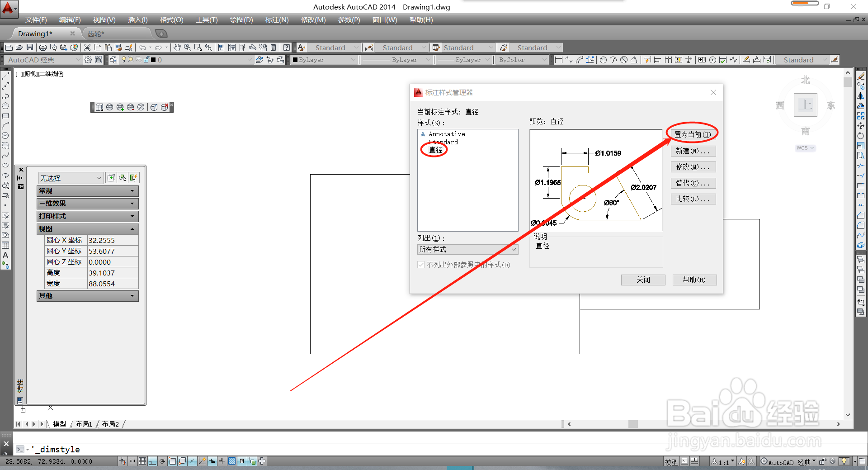Viewport: 868px width, 470px height.
Task: Open the 格式(O) menu
Action: (171, 20)
